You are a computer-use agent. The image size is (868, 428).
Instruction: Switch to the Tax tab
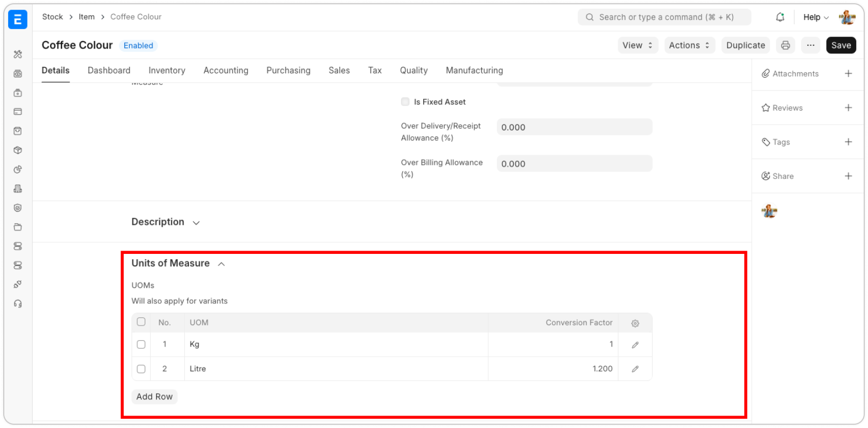click(x=375, y=71)
